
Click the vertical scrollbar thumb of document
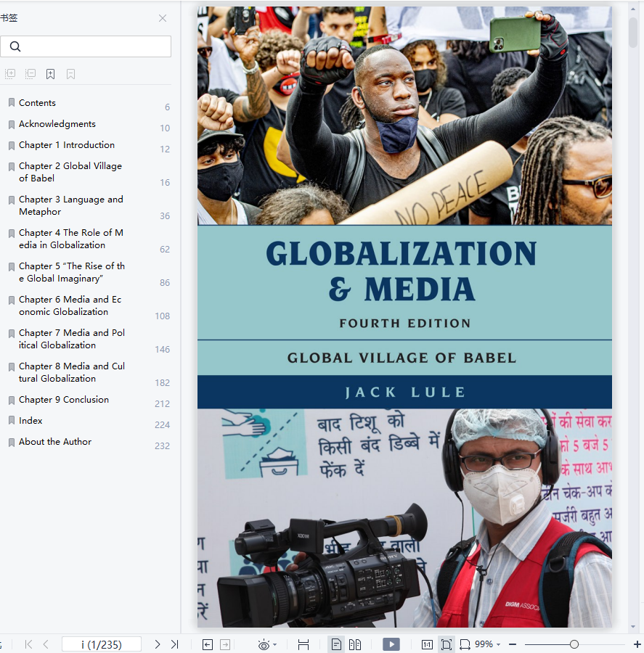633,33
